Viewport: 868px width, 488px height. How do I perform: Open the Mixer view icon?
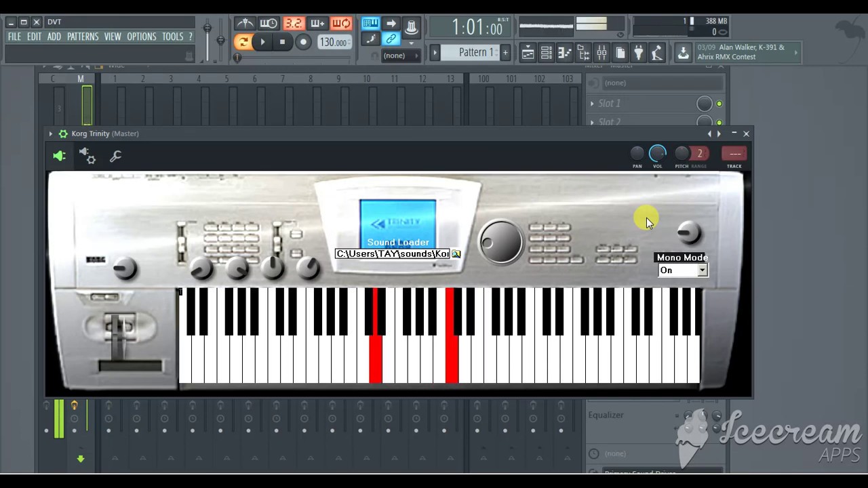pyautogui.click(x=601, y=53)
